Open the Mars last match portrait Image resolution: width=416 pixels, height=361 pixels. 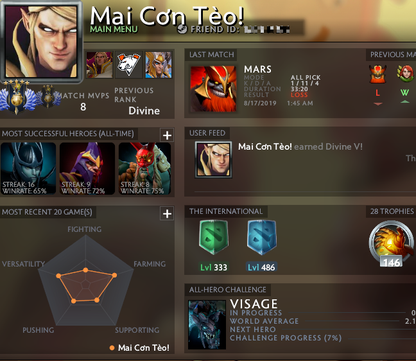[213, 89]
